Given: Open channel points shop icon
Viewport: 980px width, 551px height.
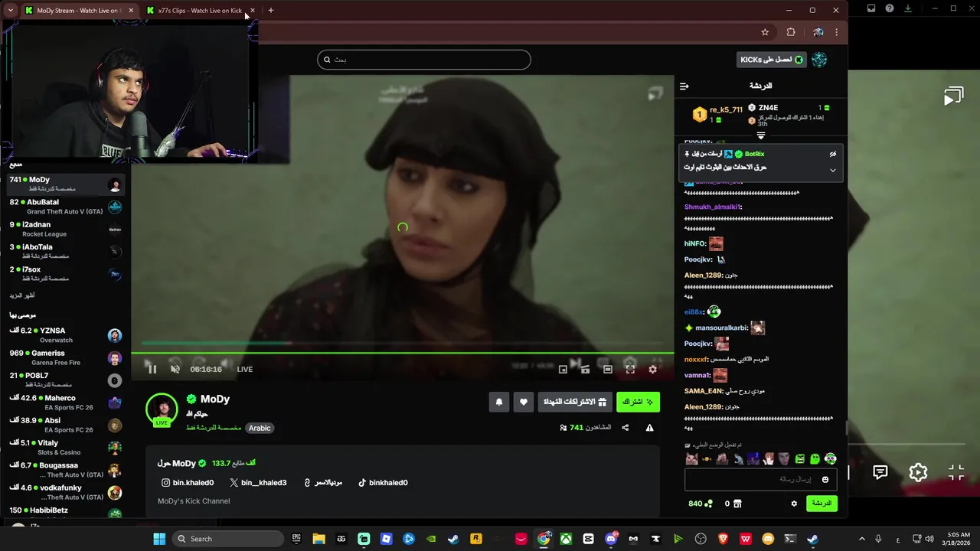Looking at the screenshot, I should pyautogui.click(x=737, y=504).
